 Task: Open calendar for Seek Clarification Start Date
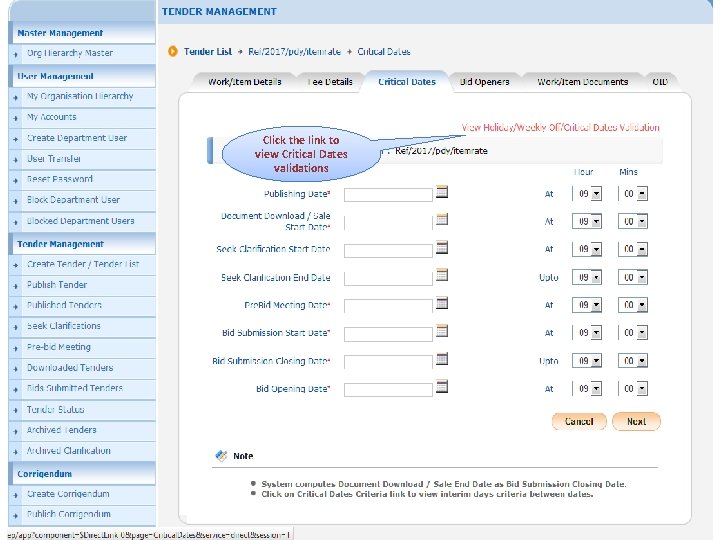442,248
